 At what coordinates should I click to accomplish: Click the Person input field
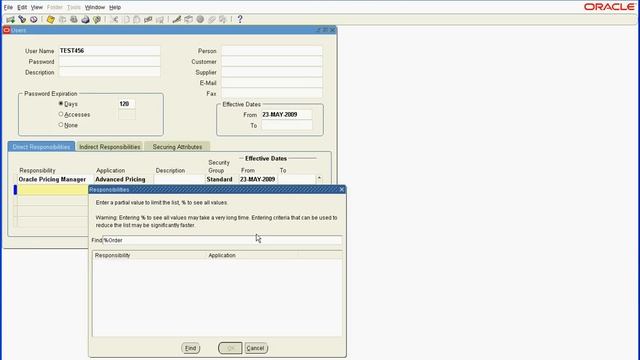coord(271,51)
